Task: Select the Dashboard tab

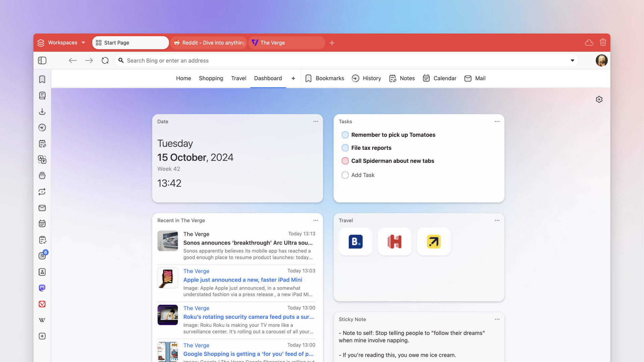Action: pos(268,78)
